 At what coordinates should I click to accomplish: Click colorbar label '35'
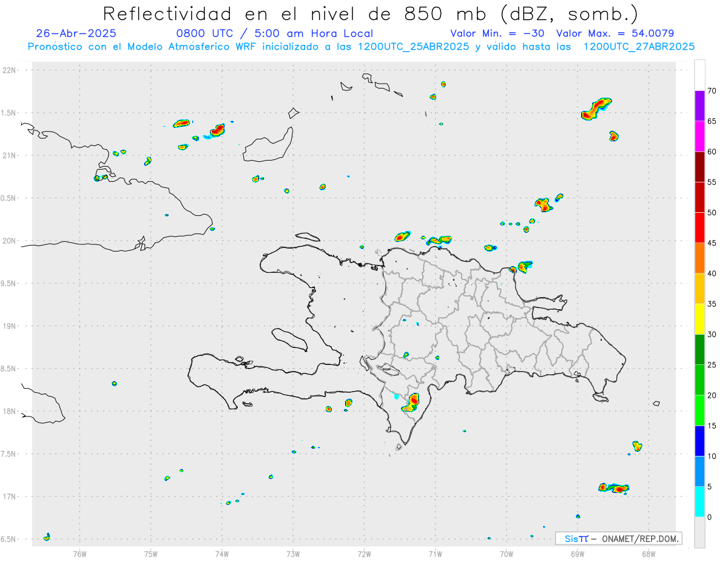point(712,304)
